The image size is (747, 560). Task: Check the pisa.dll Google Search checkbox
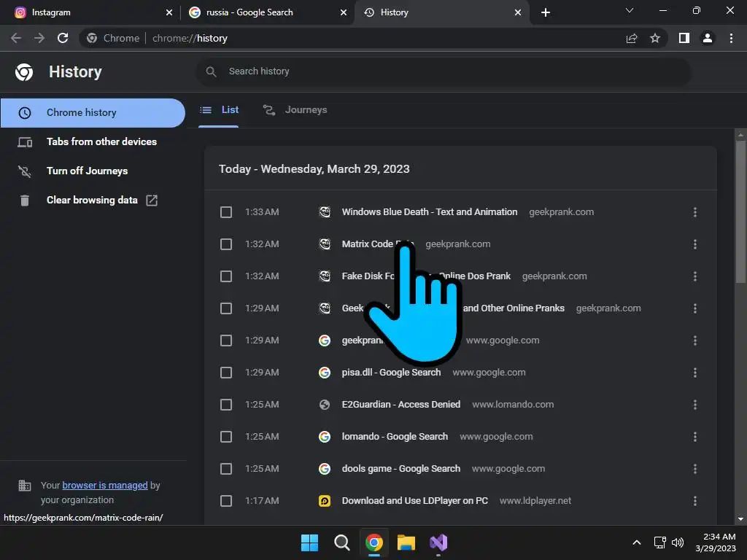(x=226, y=373)
